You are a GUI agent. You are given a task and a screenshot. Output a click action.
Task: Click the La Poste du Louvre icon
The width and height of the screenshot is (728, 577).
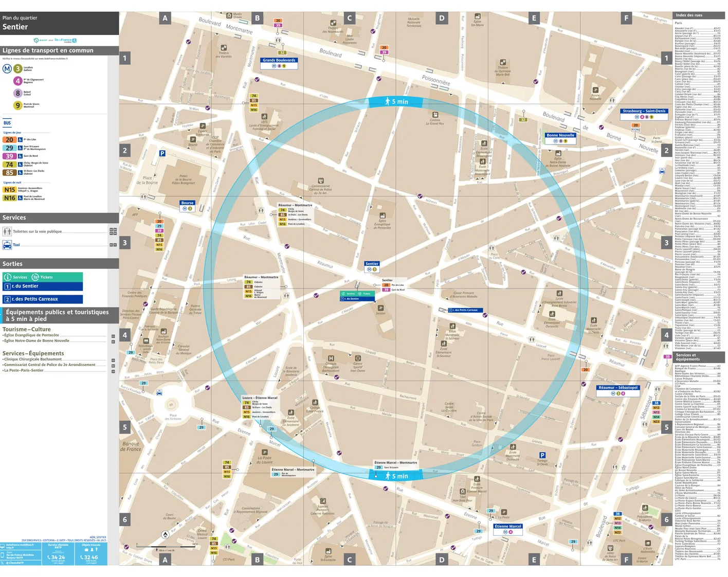coord(265,452)
